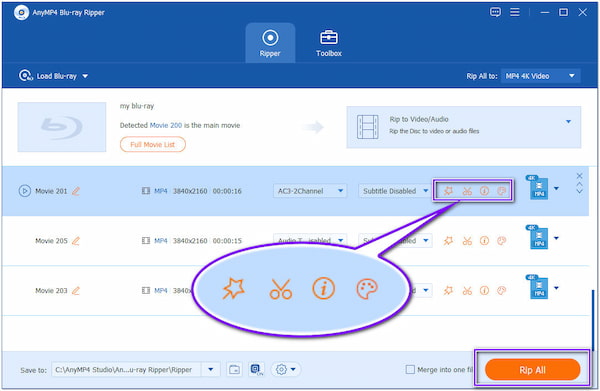Viewport: 600px width, 391px height.
Task: Open the Edit effects star icon for Movie 205
Action: (x=448, y=241)
